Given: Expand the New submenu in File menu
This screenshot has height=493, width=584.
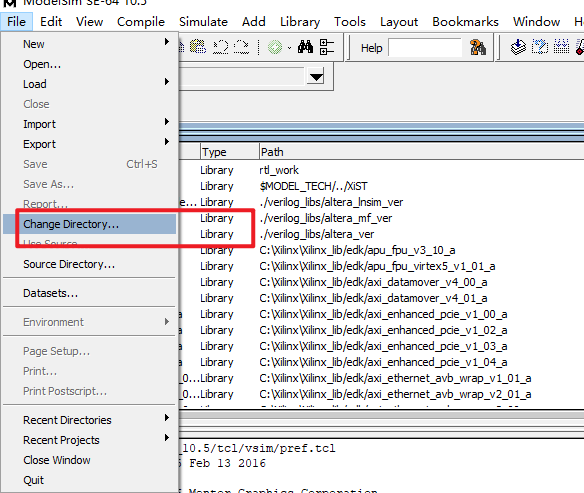Looking at the screenshot, I should (x=89, y=44).
